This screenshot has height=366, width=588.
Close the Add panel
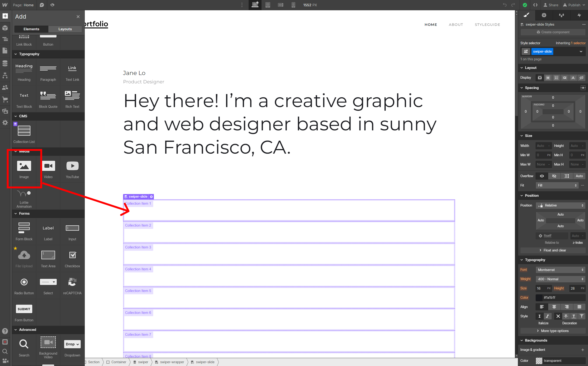[x=78, y=17]
